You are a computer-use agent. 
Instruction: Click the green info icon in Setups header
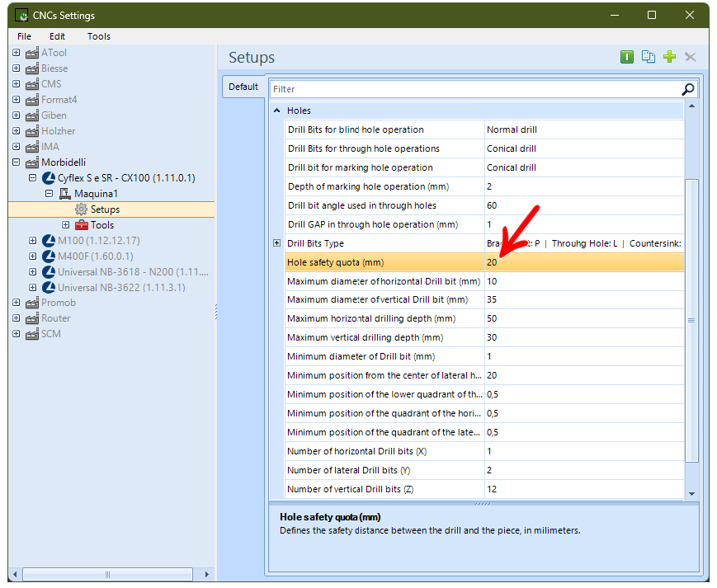tap(627, 57)
